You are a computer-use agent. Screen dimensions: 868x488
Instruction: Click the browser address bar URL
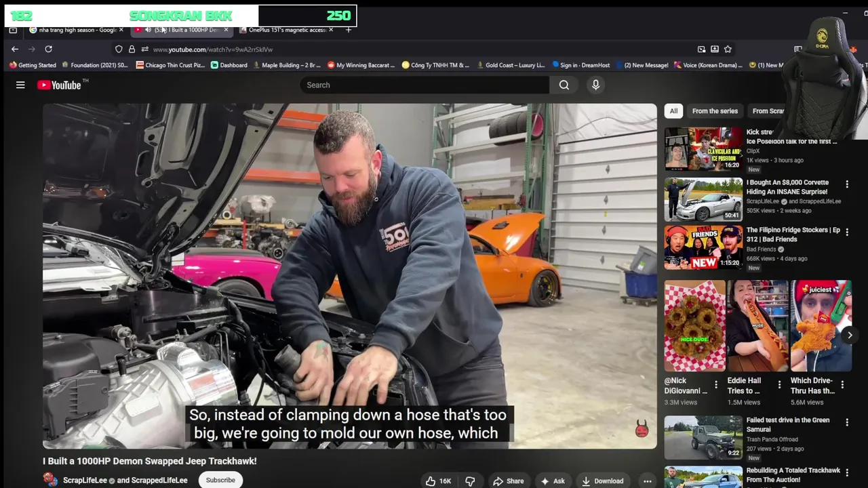tap(213, 49)
